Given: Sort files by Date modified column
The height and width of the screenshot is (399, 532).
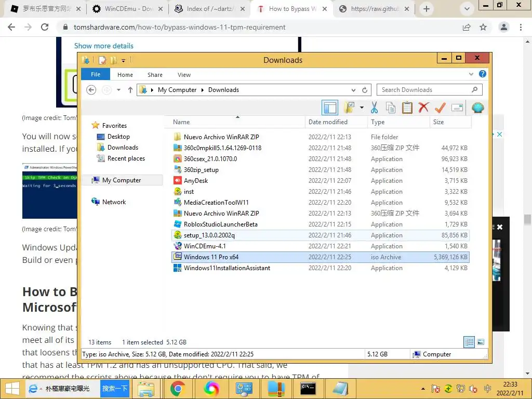Looking at the screenshot, I should pyautogui.click(x=336, y=122).
